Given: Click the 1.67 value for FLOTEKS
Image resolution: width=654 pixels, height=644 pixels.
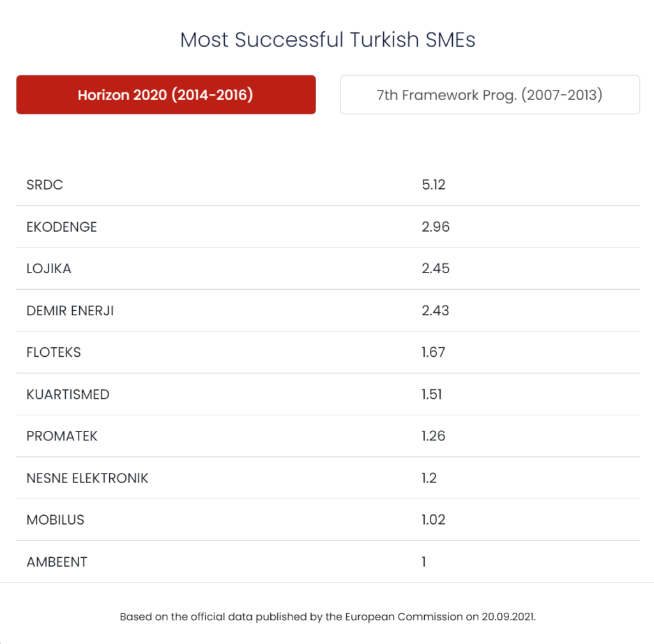Looking at the screenshot, I should (x=434, y=352).
